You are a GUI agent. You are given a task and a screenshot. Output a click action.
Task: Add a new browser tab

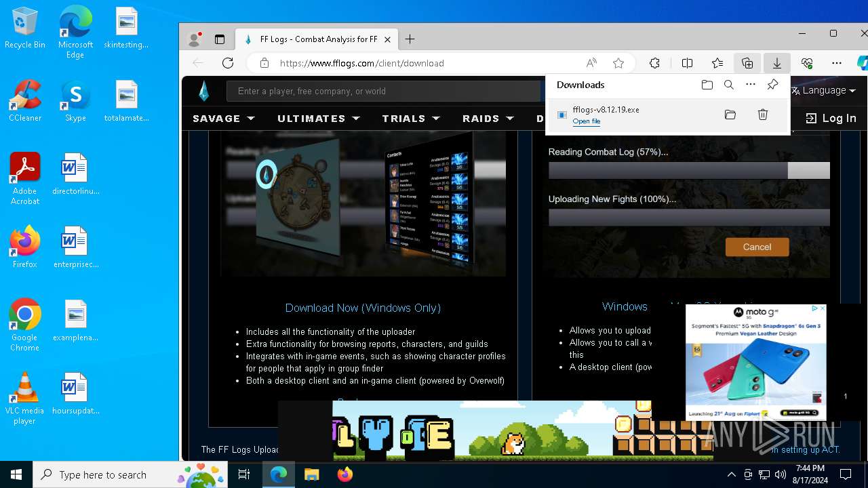pyautogui.click(x=410, y=39)
